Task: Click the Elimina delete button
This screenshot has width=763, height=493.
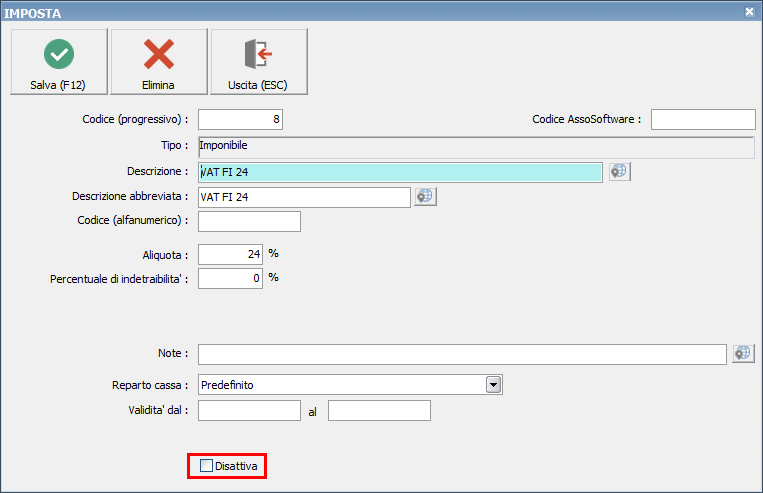Action: coord(159,61)
